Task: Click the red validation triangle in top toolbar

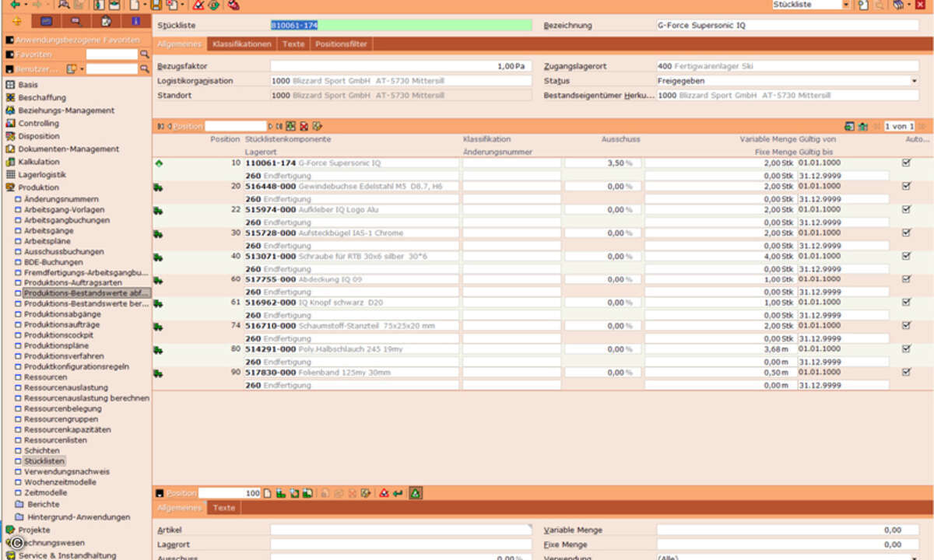Action: point(198,5)
